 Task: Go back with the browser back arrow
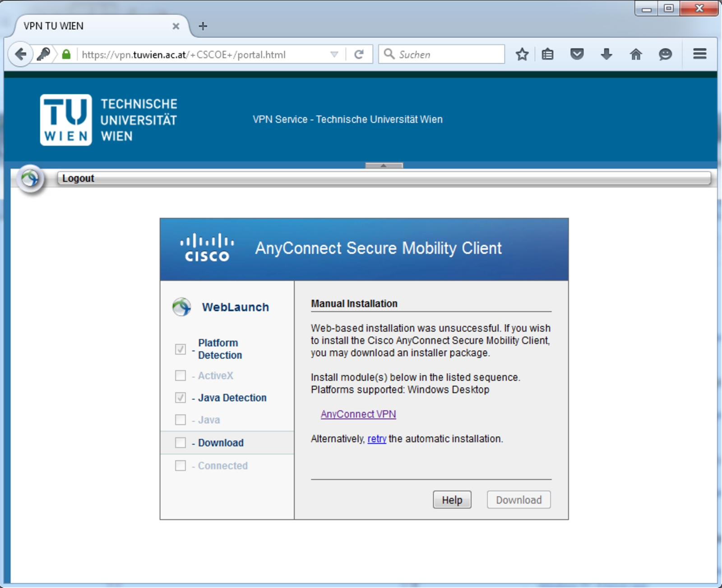tap(20, 55)
